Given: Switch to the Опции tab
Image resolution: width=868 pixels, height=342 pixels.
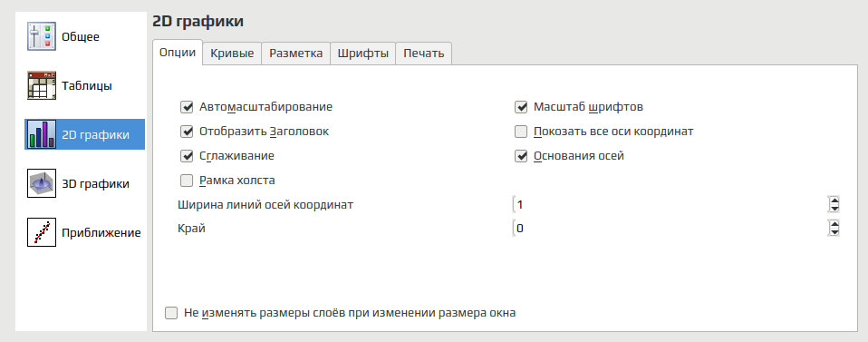Looking at the screenshot, I should point(178,53).
